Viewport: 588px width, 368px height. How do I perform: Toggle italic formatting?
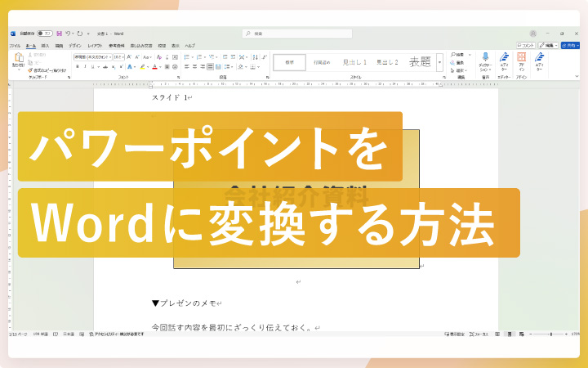click(x=85, y=67)
